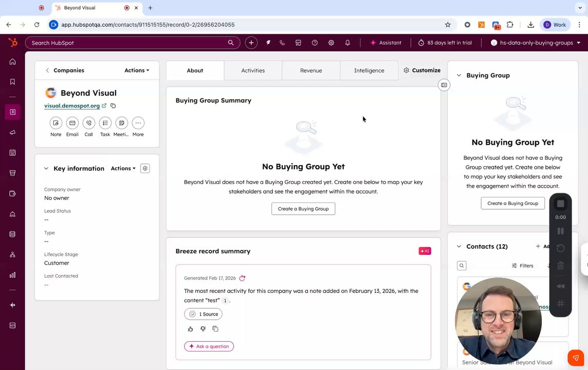Click the plus create button in top bar
Screen dimensions: 588x370
coord(251,43)
